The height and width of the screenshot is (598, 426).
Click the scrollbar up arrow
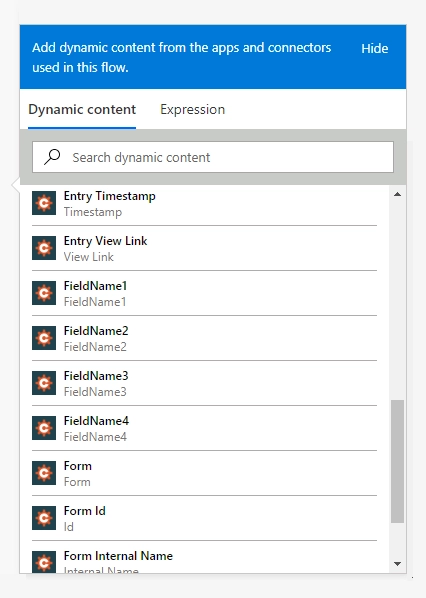click(397, 194)
